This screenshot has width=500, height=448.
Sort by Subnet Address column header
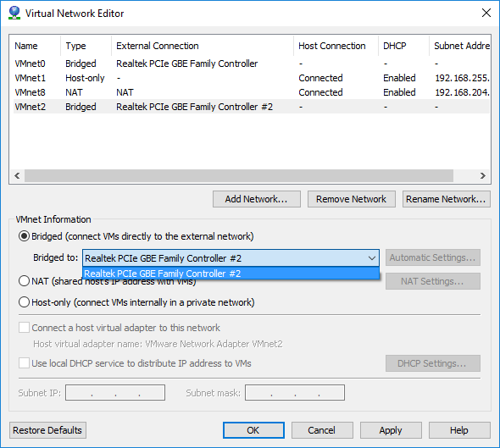[x=459, y=46]
